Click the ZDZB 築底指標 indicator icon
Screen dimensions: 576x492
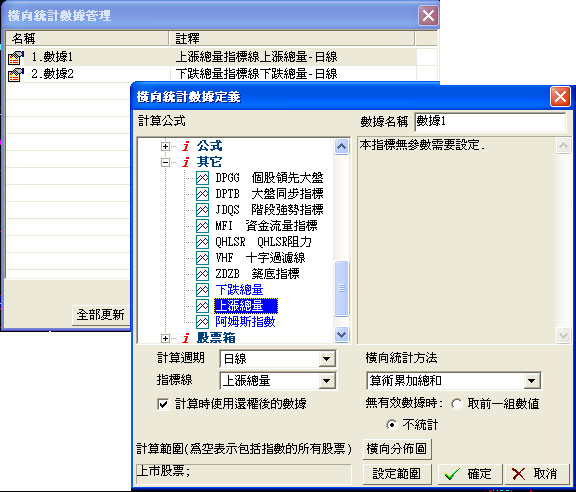click(x=202, y=274)
